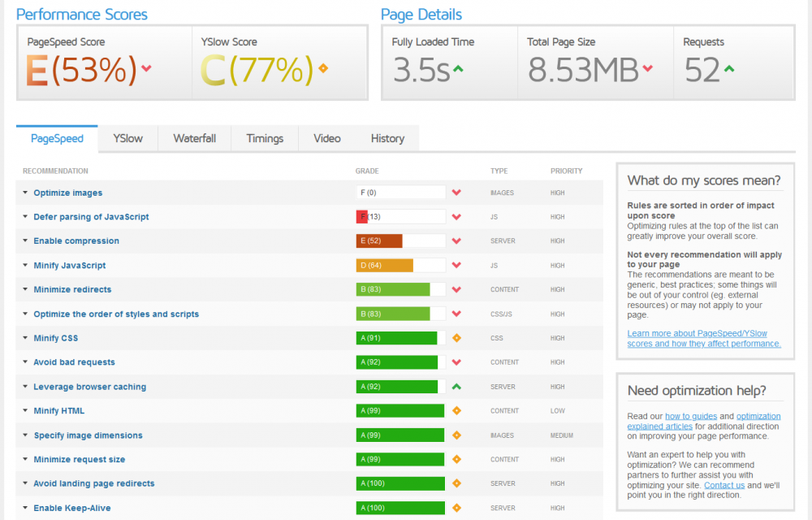Click the red arrow on Avoid bad requests

point(456,362)
